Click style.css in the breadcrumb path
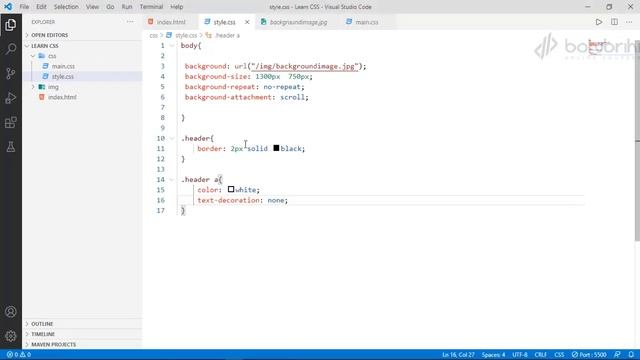640x360 pixels. (186, 36)
